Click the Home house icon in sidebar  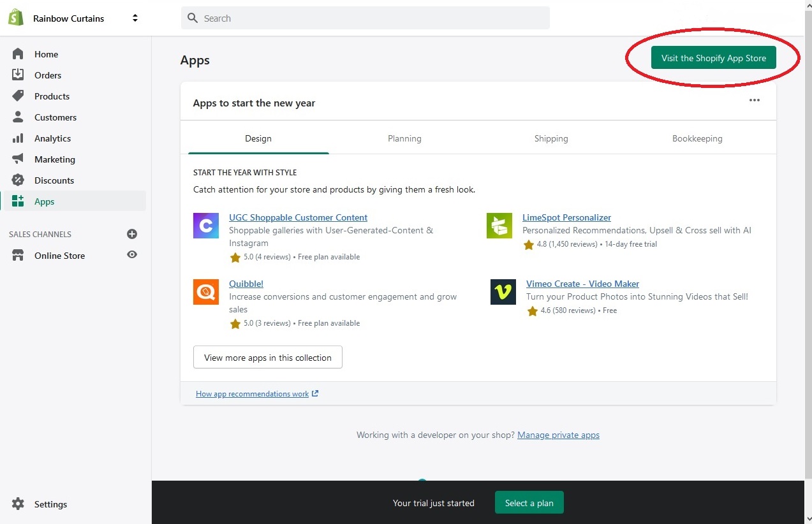point(18,54)
